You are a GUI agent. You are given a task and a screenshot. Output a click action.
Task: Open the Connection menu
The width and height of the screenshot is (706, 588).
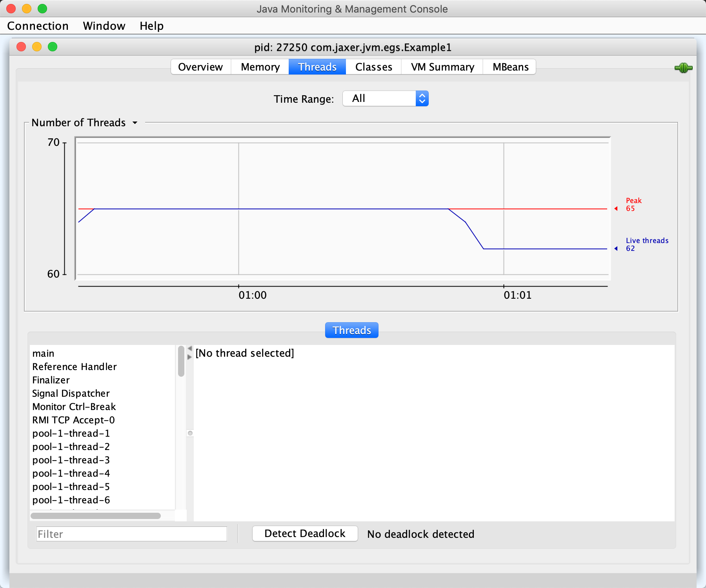pos(38,26)
